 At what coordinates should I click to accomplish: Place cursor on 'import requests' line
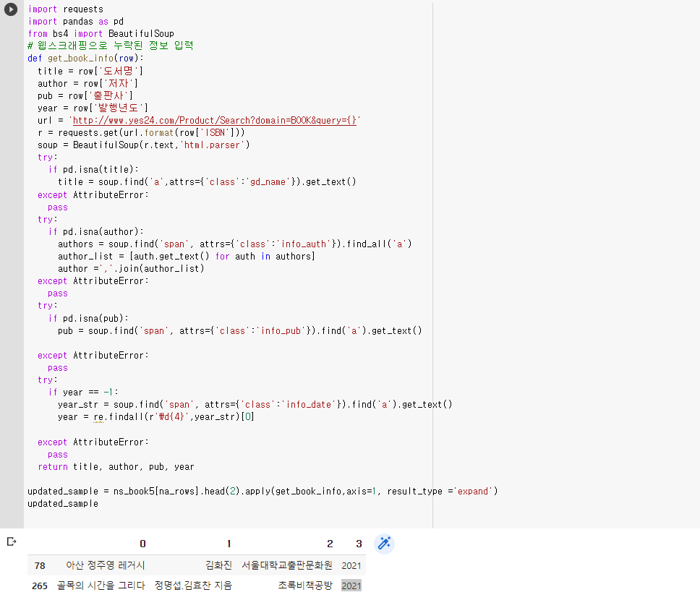click(x=66, y=9)
